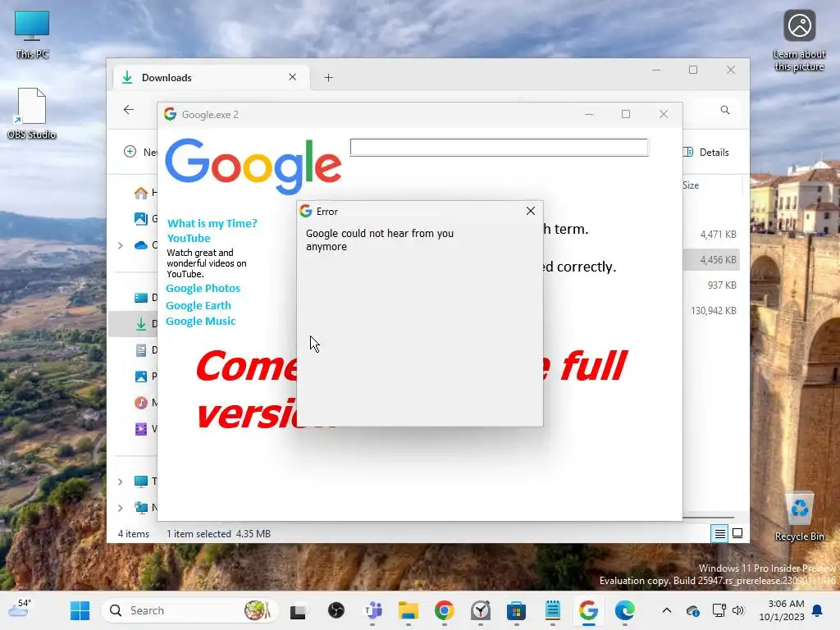Show hidden system tray icons
The height and width of the screenshot is (630, 840).
[666, 610]
